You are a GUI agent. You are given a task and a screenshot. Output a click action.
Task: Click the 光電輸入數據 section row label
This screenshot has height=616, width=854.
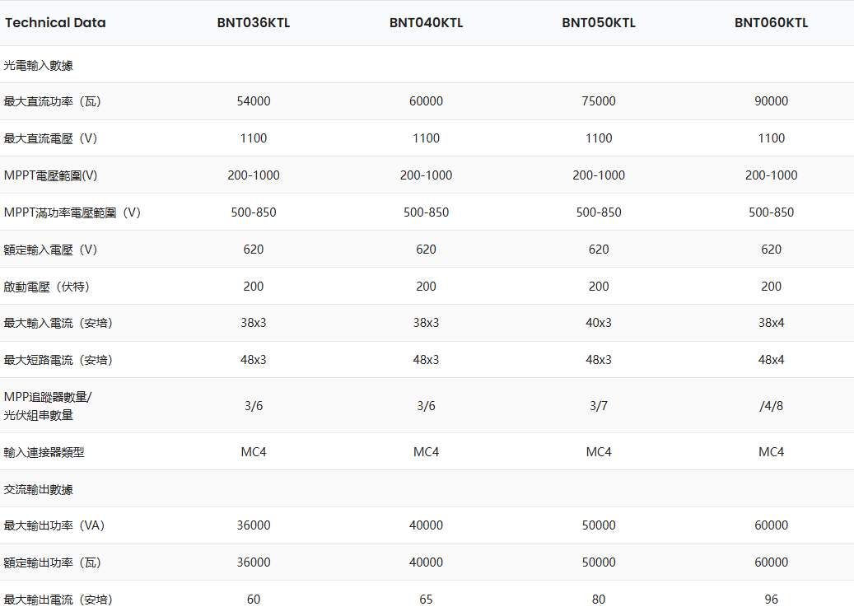pos(39,65)
